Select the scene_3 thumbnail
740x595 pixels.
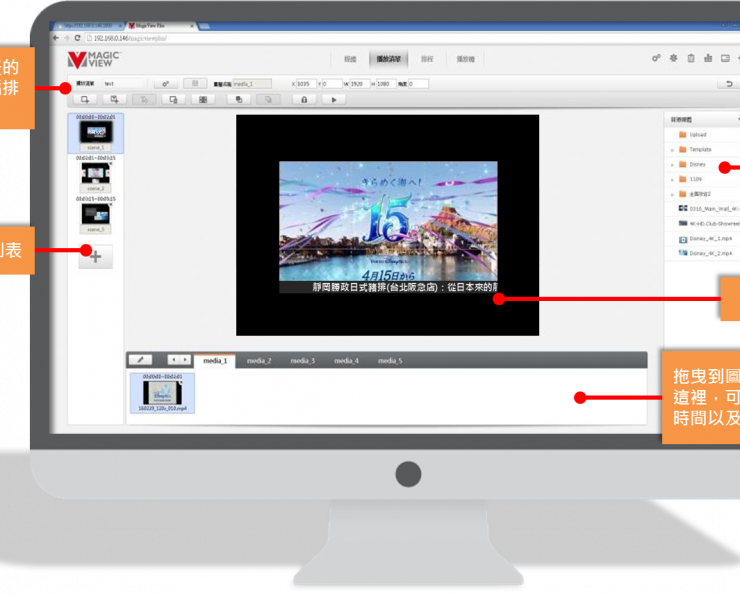coord(96,215)
